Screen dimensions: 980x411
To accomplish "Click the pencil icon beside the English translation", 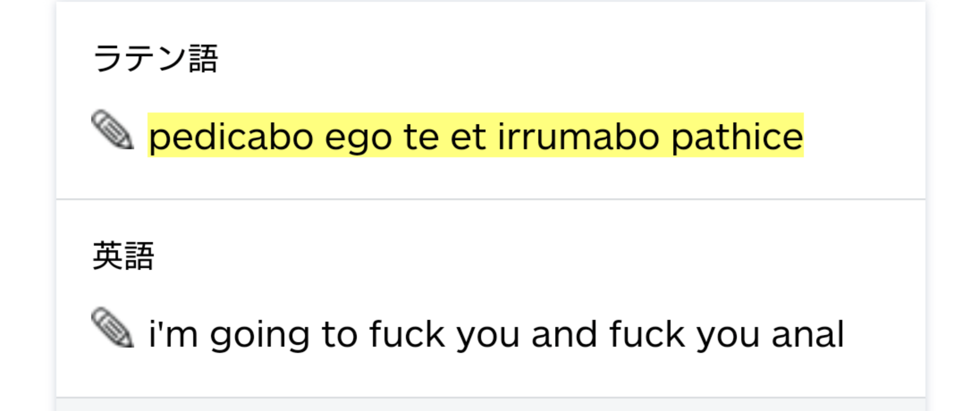I will pos(113,327).
